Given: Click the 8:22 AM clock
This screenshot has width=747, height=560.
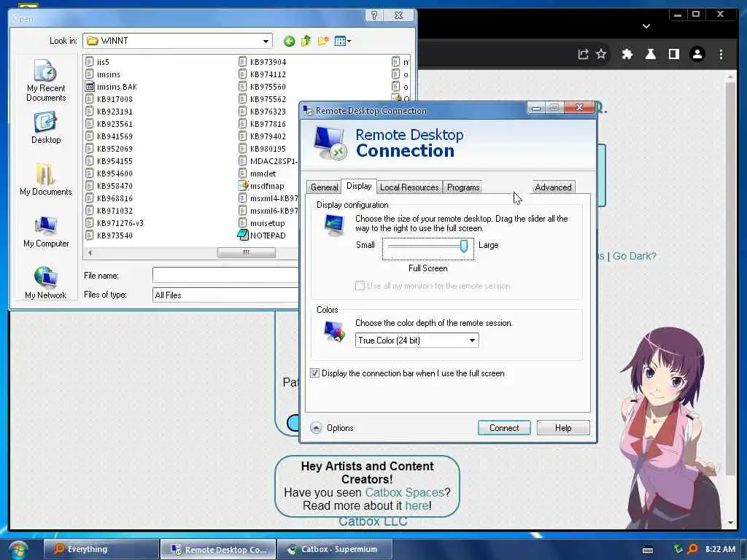Looking at the screenshot, I should click(x=720, y=549).
